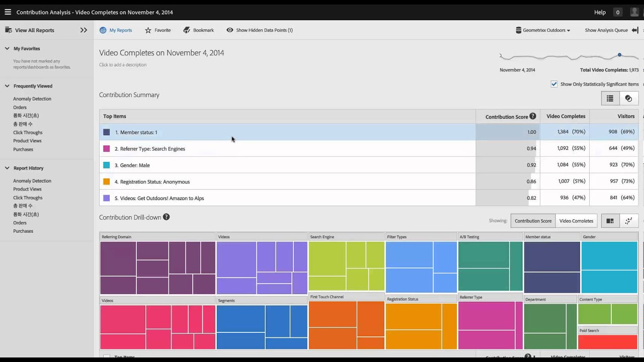Click the red Paid Search treemap block
This screenshot has height=362, width=644.
click(608, 342)
